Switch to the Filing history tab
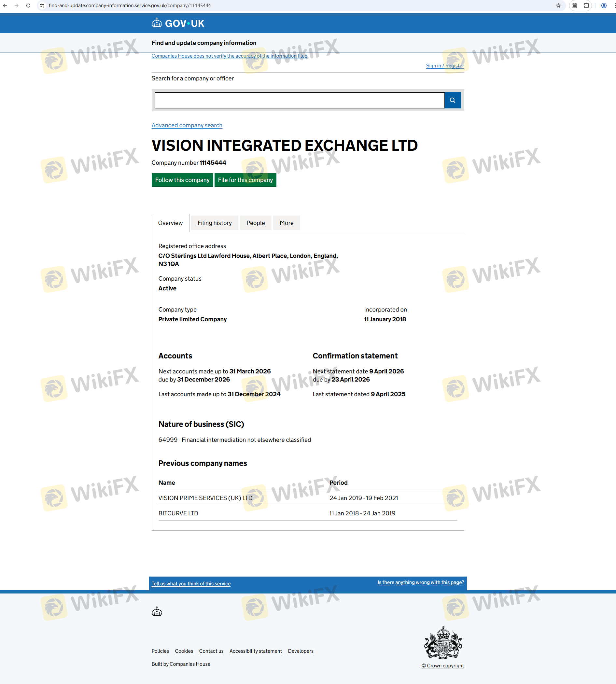This screenshot has height=684, width=616. pos(215,223)
